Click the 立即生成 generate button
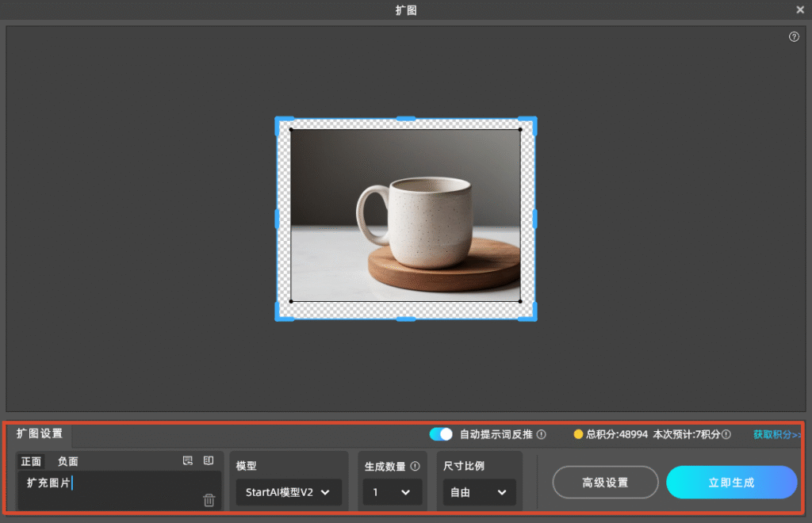The width and height of the screenshot is (812, 523). [731, 482]
